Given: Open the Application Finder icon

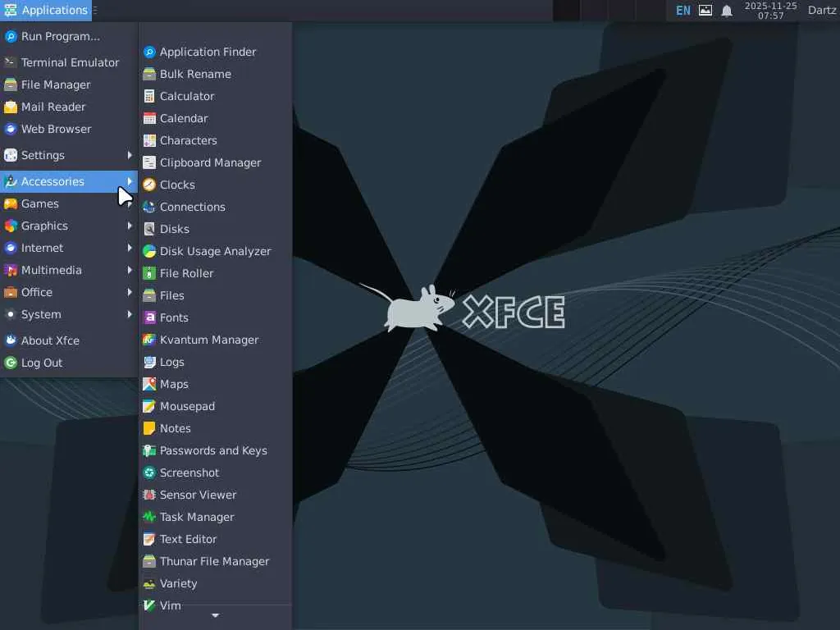Looking at the screenshot, I should [x=149, y=52].
